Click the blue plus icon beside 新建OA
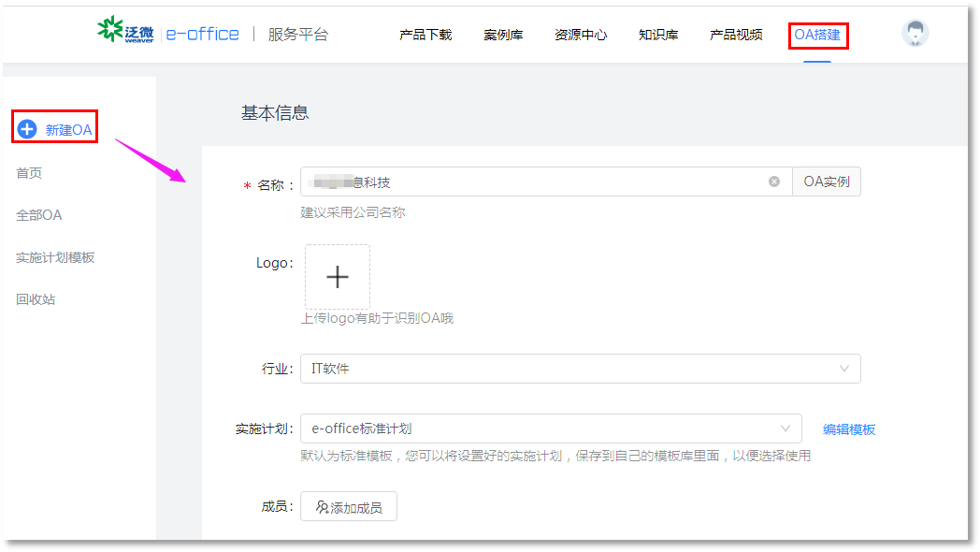This screenshot has height=552, width=980. click(x=27, y=129)
